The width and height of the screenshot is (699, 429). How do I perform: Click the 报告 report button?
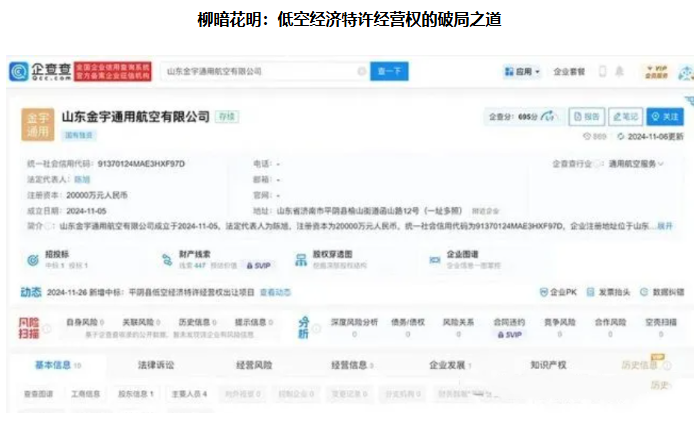(586, 117)
